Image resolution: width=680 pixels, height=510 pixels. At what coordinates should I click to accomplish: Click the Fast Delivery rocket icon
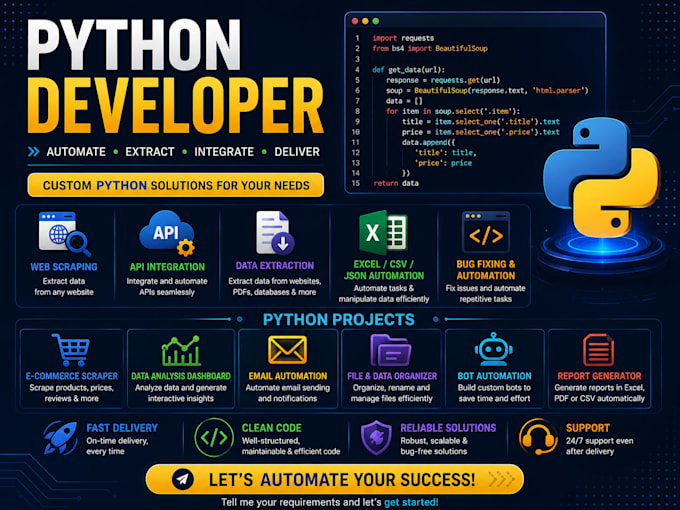[x=61, y=438]
